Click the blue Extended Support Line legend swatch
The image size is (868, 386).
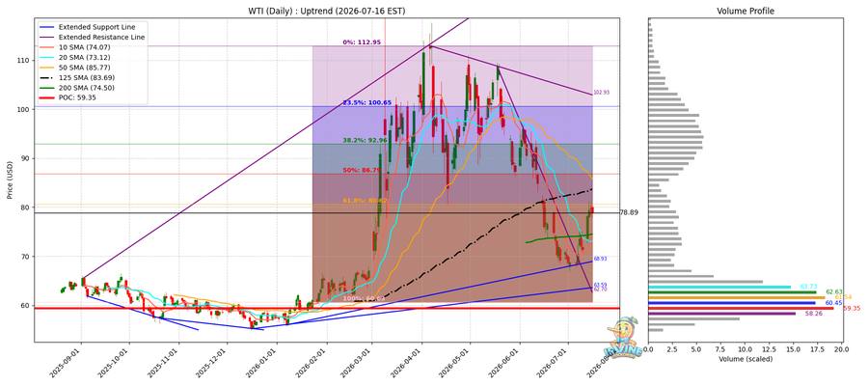(x=46, y=27)
